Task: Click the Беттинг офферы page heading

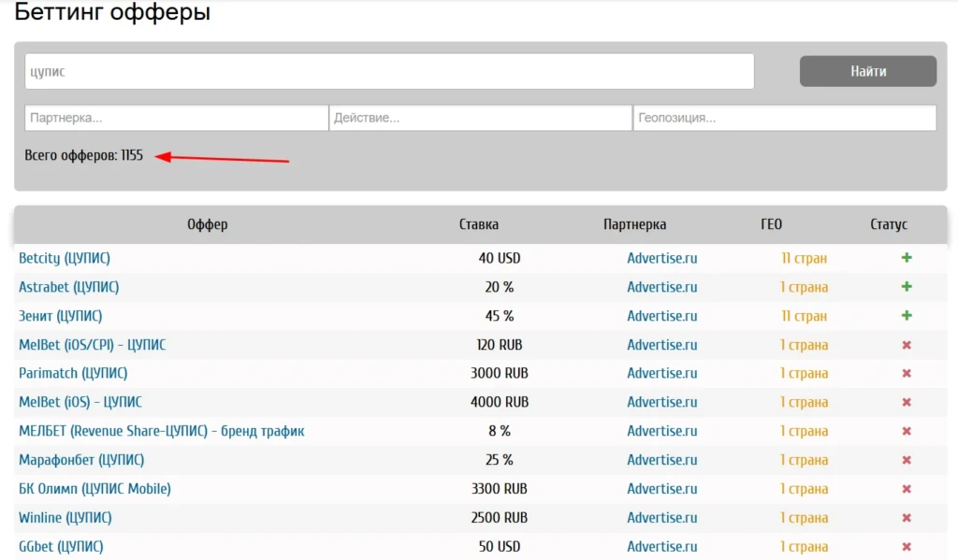Action: point(112,11)
